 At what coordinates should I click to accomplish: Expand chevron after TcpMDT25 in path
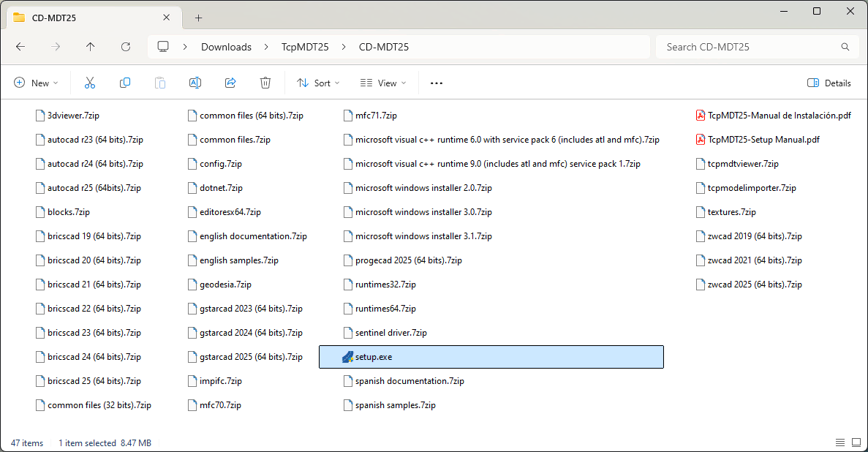(344, 47)
